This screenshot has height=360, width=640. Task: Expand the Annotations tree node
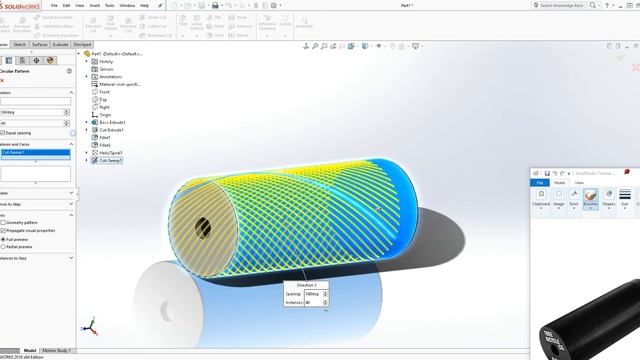[86, 77]
